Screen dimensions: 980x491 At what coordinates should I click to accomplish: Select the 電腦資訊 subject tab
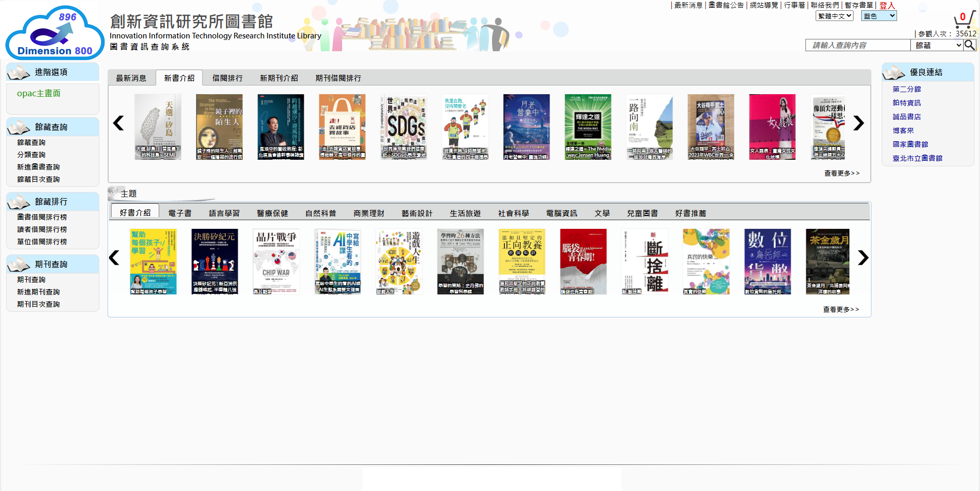561,213
